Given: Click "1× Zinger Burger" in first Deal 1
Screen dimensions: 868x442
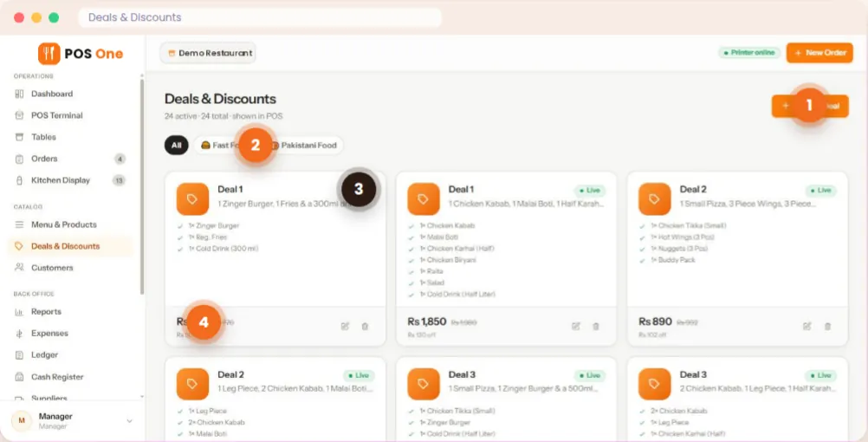Looking at the screenshot, I should 214,226.
